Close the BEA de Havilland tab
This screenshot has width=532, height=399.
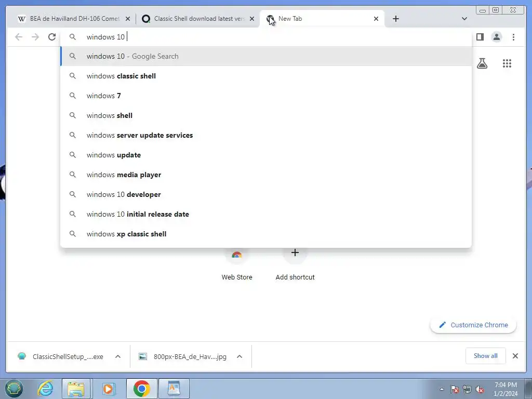[x=128, y=19]
